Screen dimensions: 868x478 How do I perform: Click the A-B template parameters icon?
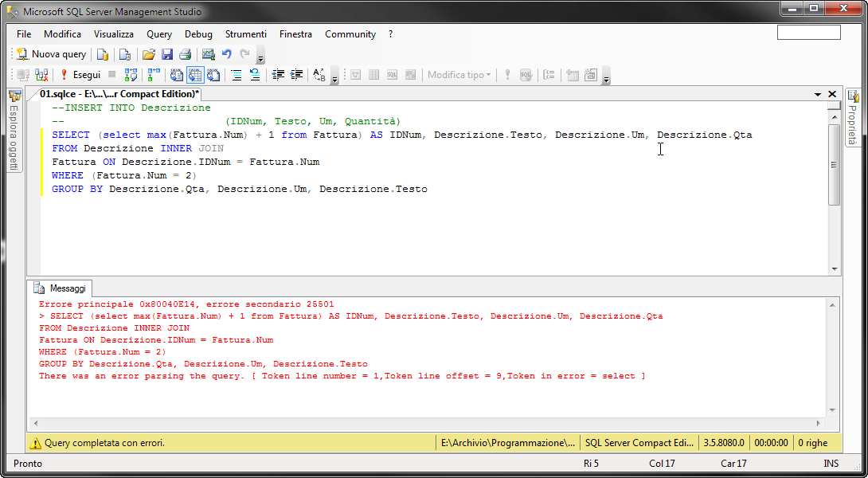point(319,75)
